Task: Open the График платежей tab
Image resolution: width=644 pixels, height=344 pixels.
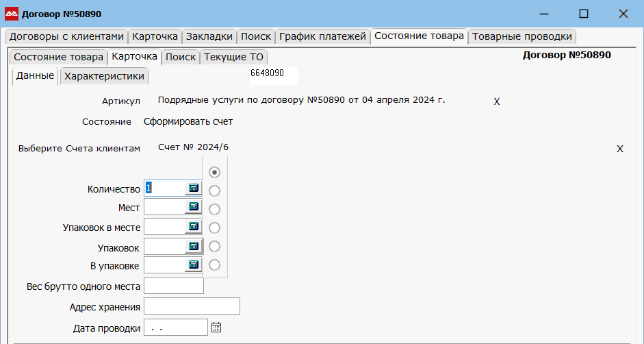Action: point(322,36)
